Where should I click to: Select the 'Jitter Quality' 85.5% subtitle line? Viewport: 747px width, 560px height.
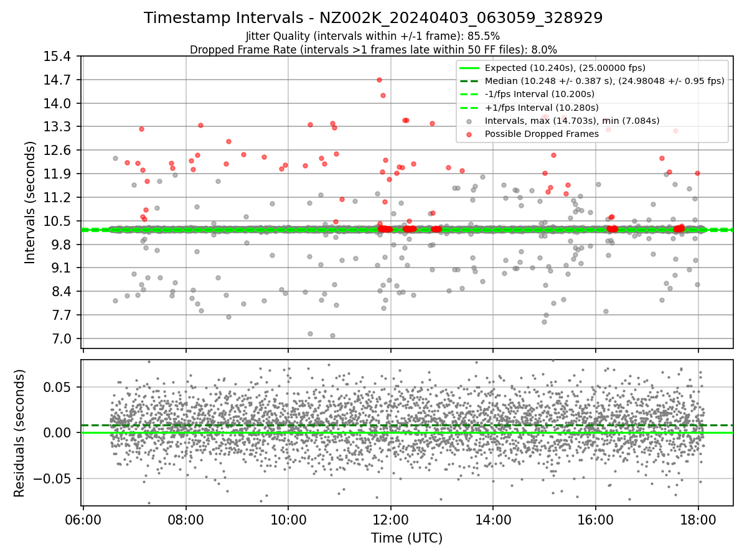click(x=373, y=36)
